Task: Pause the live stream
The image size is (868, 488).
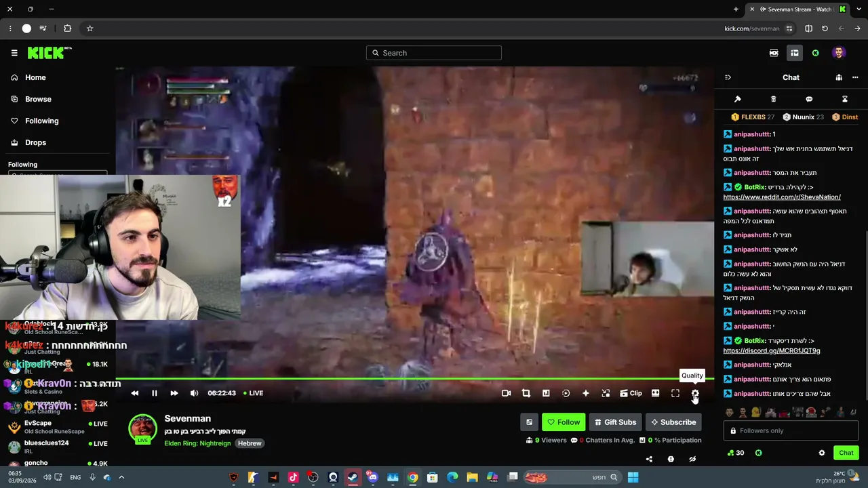Action: click(x=154, y=393)
